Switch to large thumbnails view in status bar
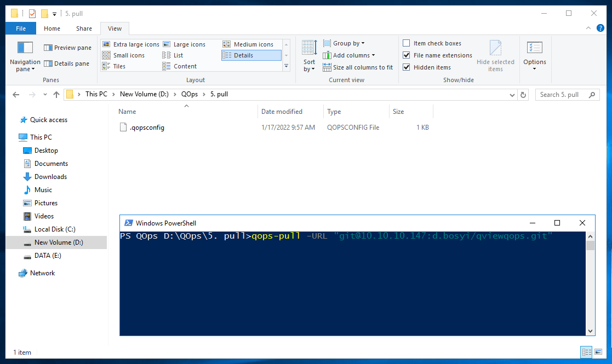Image resolution: width=612 pixels, height=364 pixels. (x=598, y=353)
